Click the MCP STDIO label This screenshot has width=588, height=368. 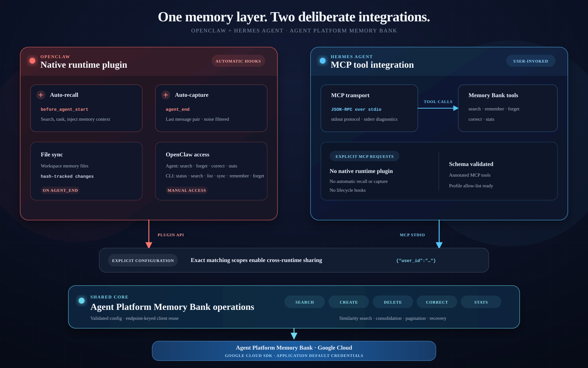(x=412, y=235)
